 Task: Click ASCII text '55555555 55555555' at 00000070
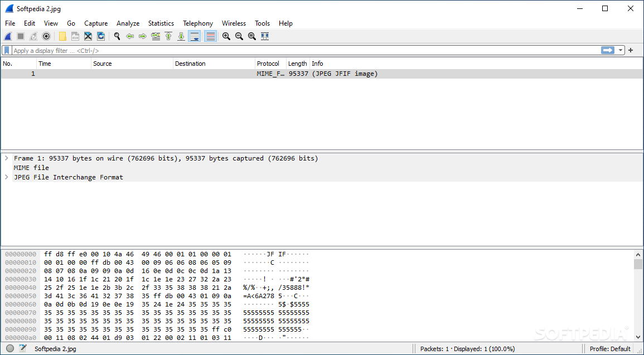click(277, 313)
